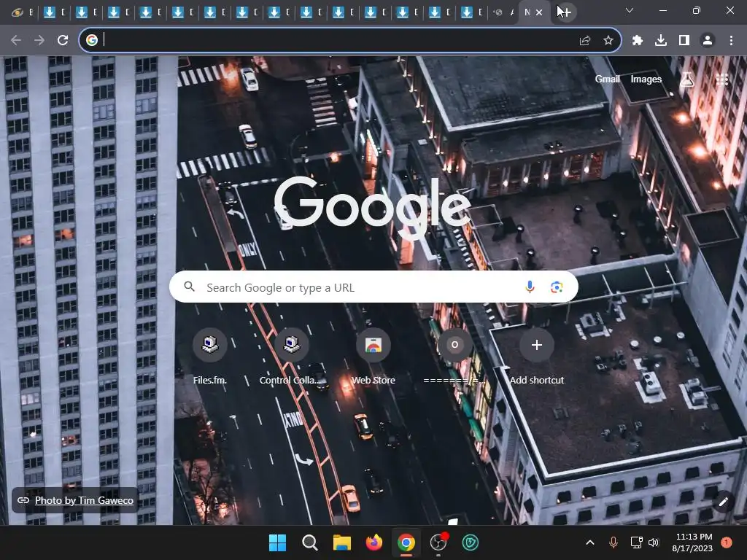The width and height of the screenshot is (747, 560).
Task: Open network settings from the tray
Action: pyautogui.click(x=636, y=542)
